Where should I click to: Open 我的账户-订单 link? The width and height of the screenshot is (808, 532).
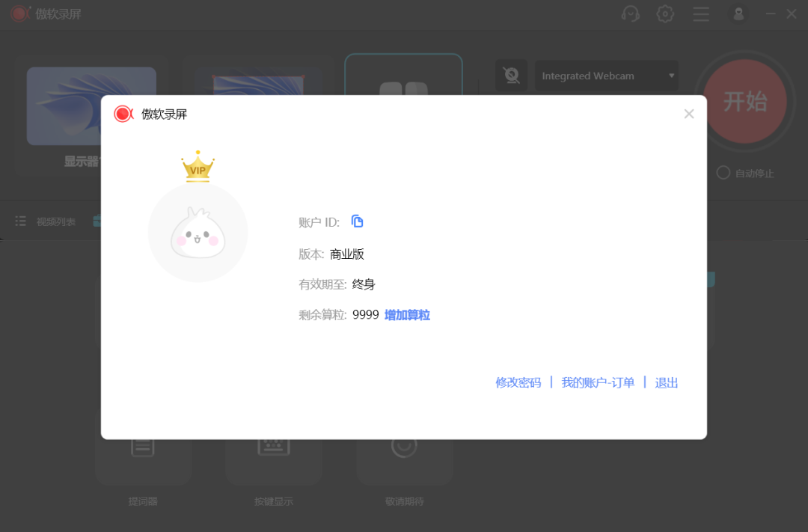[598, 382]
